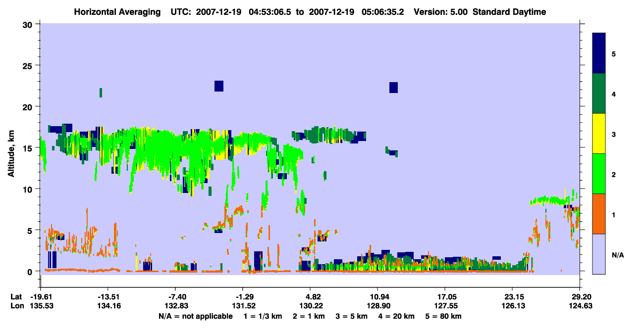Click longitude value '124.63'

[x=580, y=306]
